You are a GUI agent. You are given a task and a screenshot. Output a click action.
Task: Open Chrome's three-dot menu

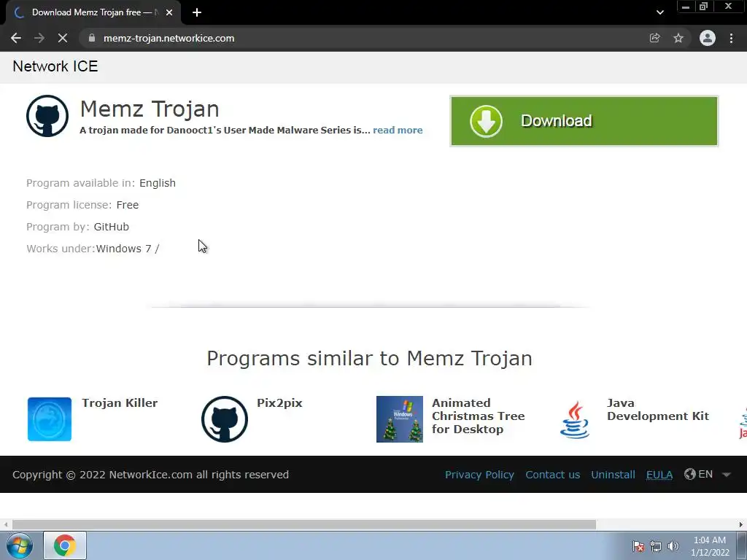point(731,38)
